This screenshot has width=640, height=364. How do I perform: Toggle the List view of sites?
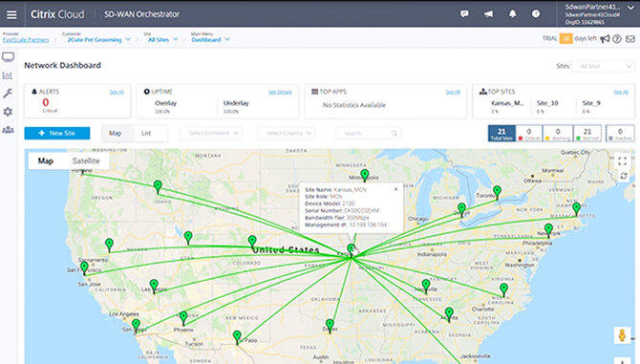(x=146, y=133)
